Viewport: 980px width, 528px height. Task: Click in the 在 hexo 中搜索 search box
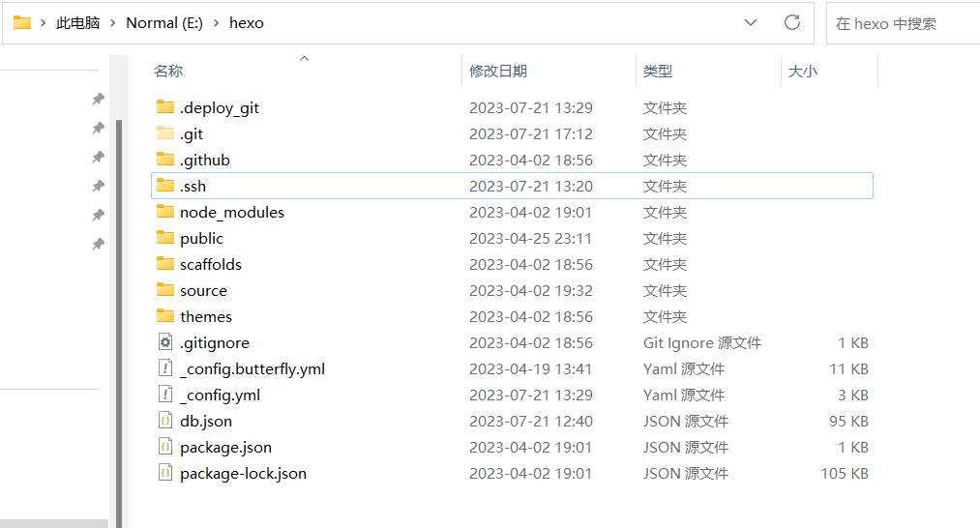pyautogui.click(x=900, y=23)
